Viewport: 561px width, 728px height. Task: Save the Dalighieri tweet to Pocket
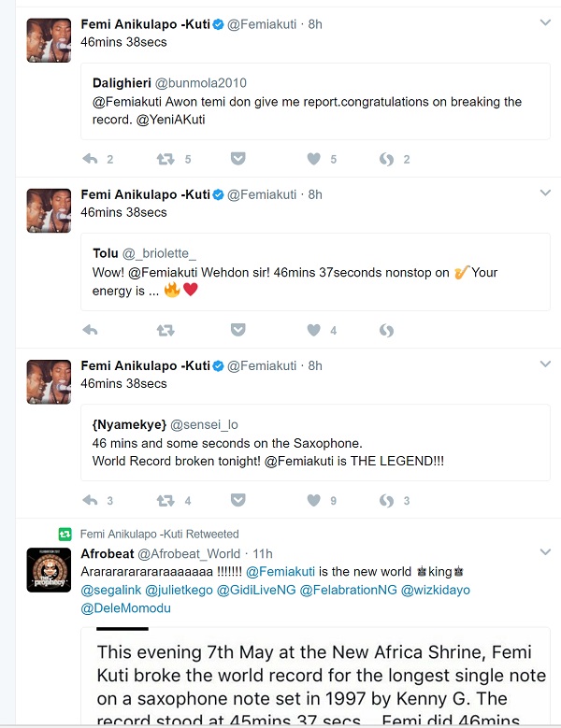238,159
